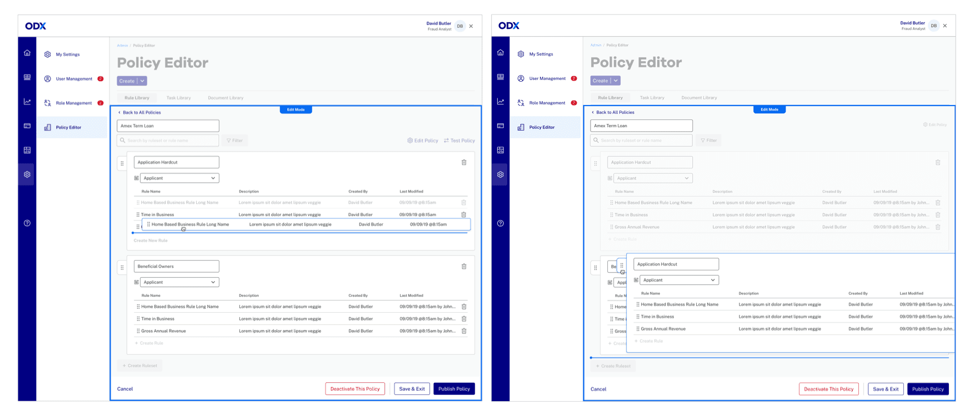Screen dimensions: 980x420
Task: Click Save & Exit button in right screen
Action: tap(886, 389)
